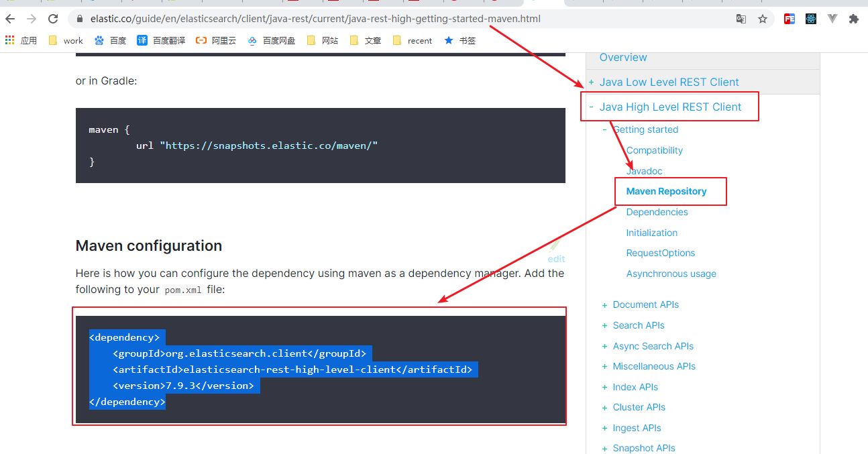Click the artifactId elasticsearch-rest-high-level-client line
The image size is (868, 454).
click(x=292, y=370)
